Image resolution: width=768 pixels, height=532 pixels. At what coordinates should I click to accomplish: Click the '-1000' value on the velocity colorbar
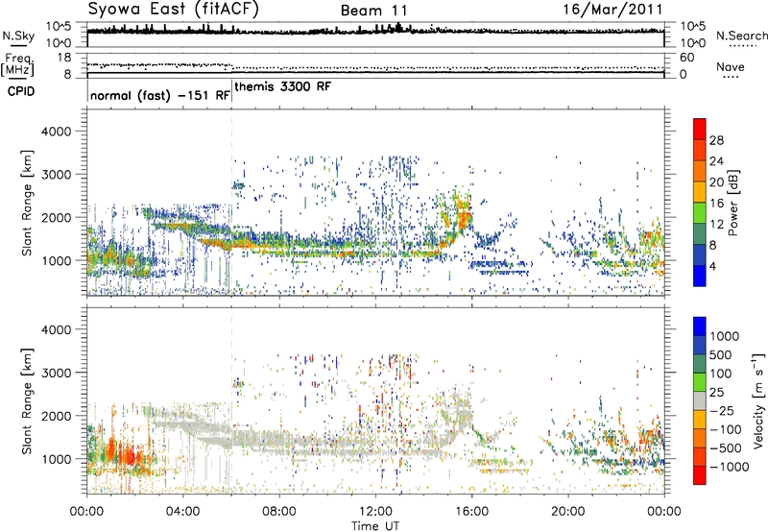point(729,467)
